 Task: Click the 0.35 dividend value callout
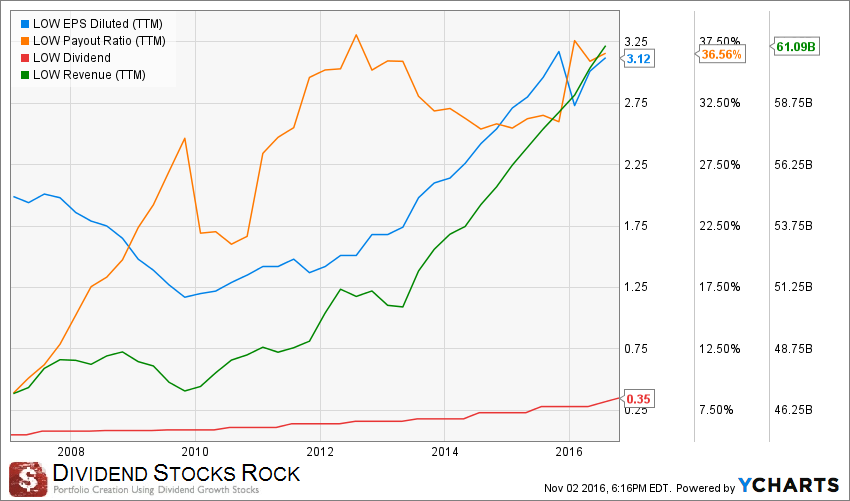[638, 399]
